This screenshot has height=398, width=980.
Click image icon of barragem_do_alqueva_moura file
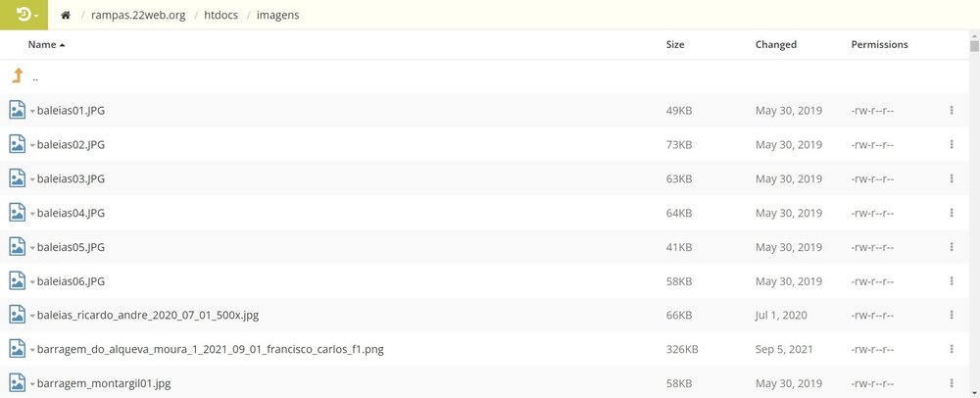point(18,349)
